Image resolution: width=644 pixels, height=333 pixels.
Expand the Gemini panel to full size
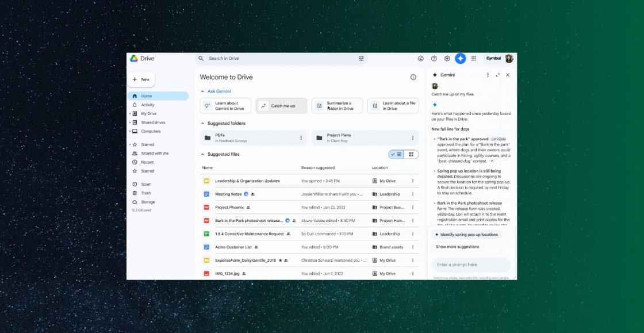point(498,75)
